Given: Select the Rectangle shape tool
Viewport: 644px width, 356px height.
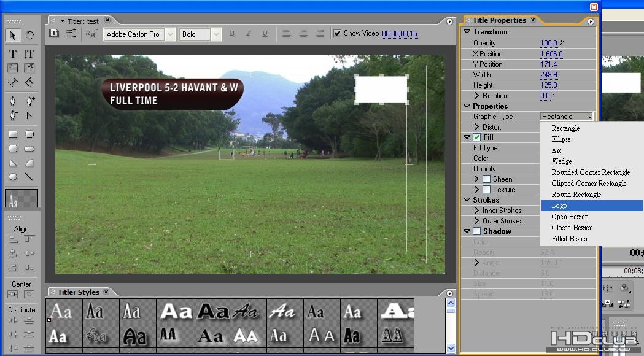Looking at the screenshot, I should [13, 134].
